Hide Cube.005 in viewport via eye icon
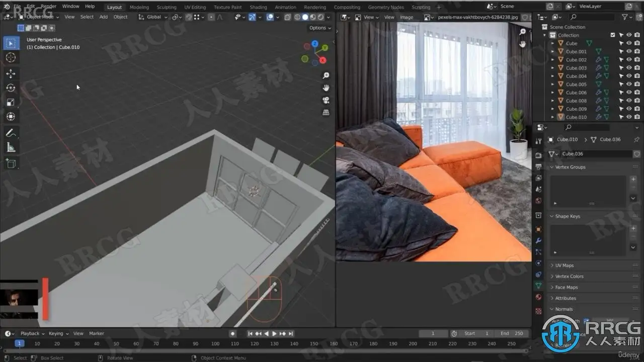Viewport: 644px width, 362px height. [x=629, y=84]
